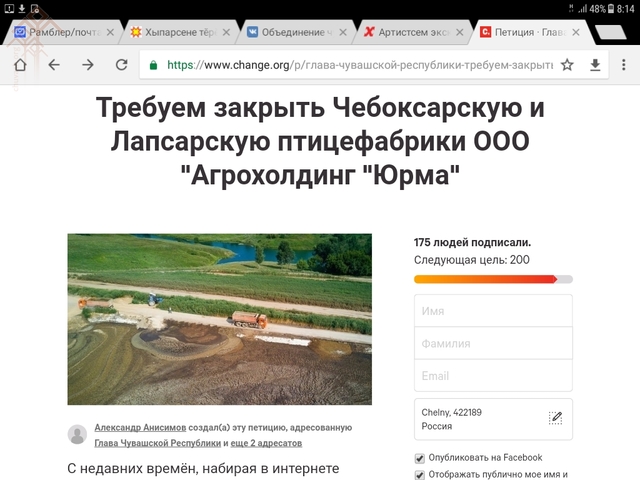Viewport: 640px width, 480px height.
Task: Click the signature progress bar
Action: pyautogui.click(x=493, y=279)
